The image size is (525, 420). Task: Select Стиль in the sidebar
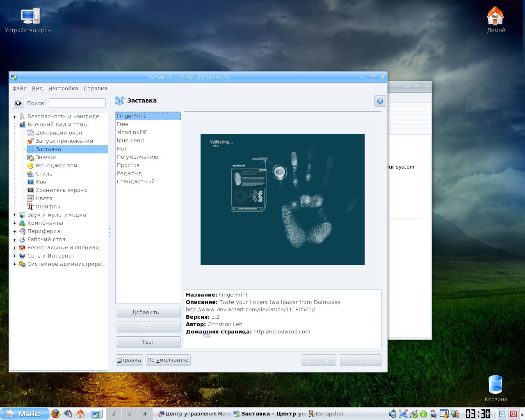tap(43, 173)
